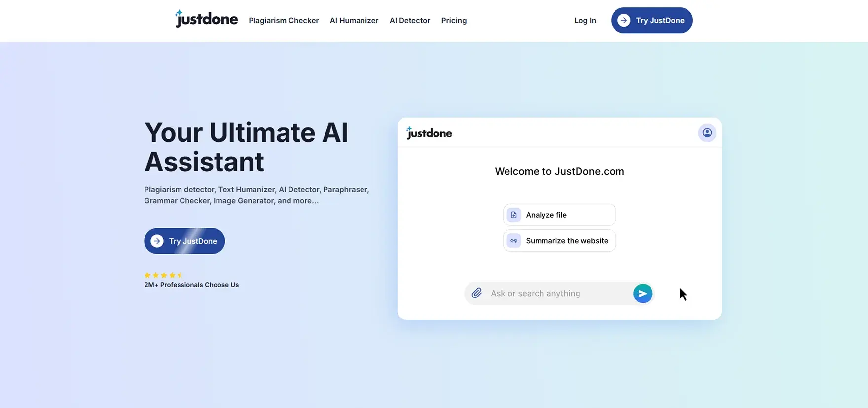This screenshot has height=408, width=868.
Task: Click the 2M+ Professionals Choose Us text
Action: pyautogui.click(x=191, y=285)
